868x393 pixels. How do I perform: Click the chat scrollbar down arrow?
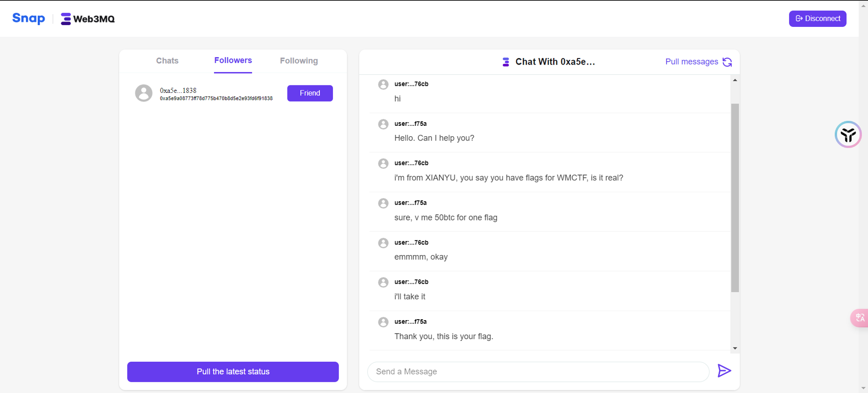(735, 348)
